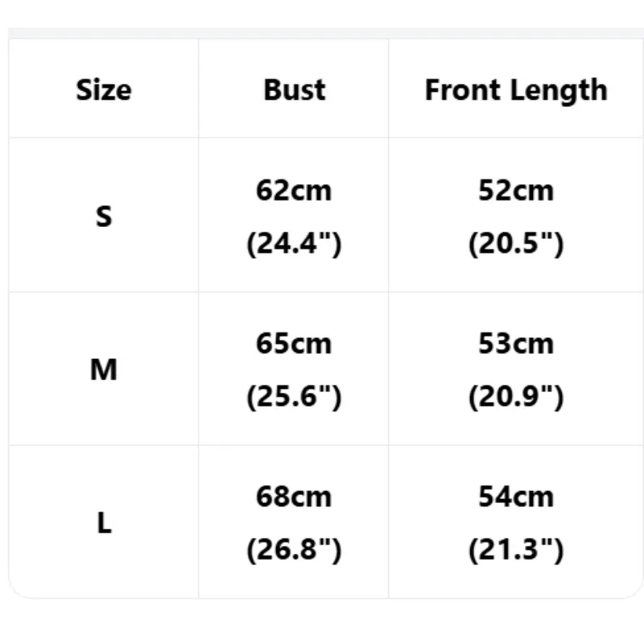The image size is (644, 644).
Task: Select the M size cell
Action: pos(104,369)
